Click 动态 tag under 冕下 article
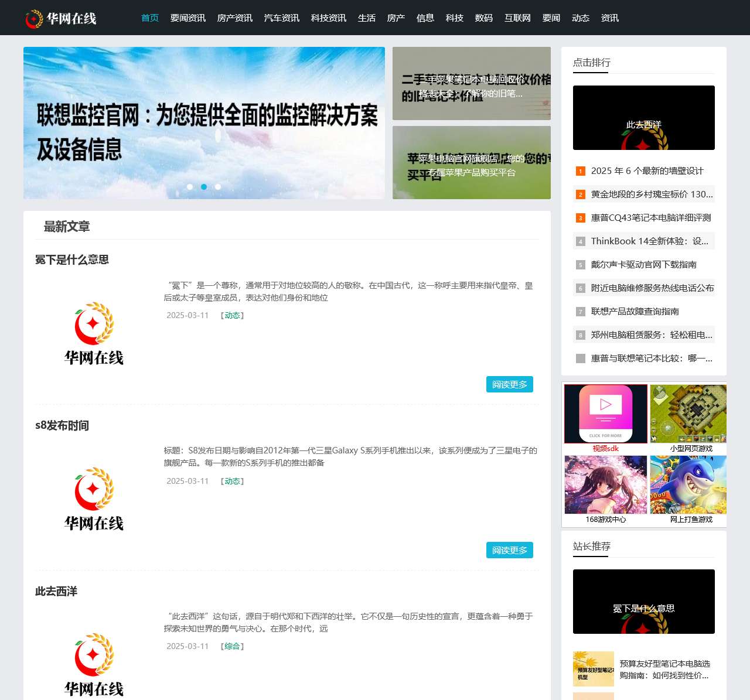The height and width of the screenshot is (700, 750). pos(233,315)
